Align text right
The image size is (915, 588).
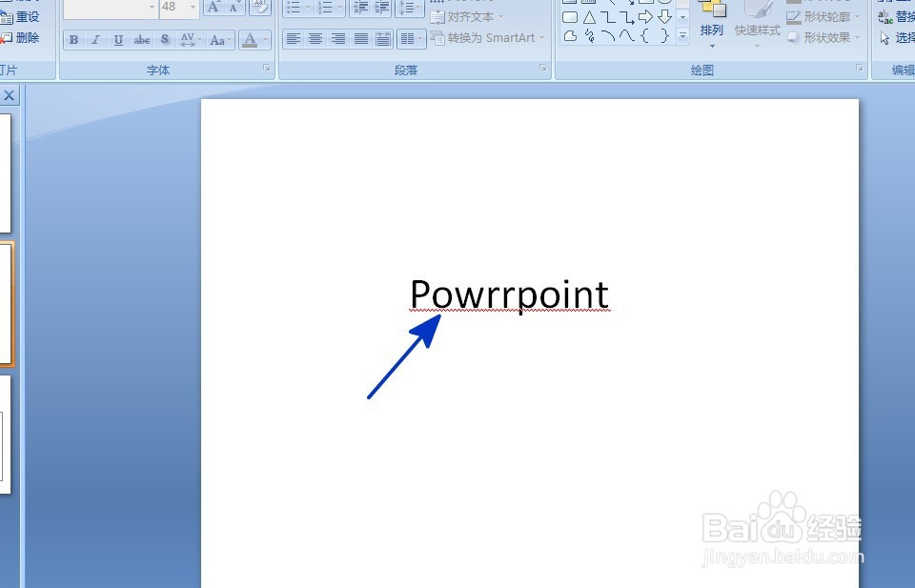pyautogui.click(x=337, y=39)
